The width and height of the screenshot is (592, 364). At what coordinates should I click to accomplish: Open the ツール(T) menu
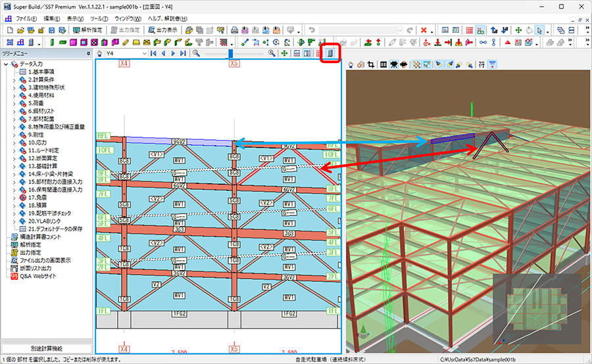tap(99, 18)
